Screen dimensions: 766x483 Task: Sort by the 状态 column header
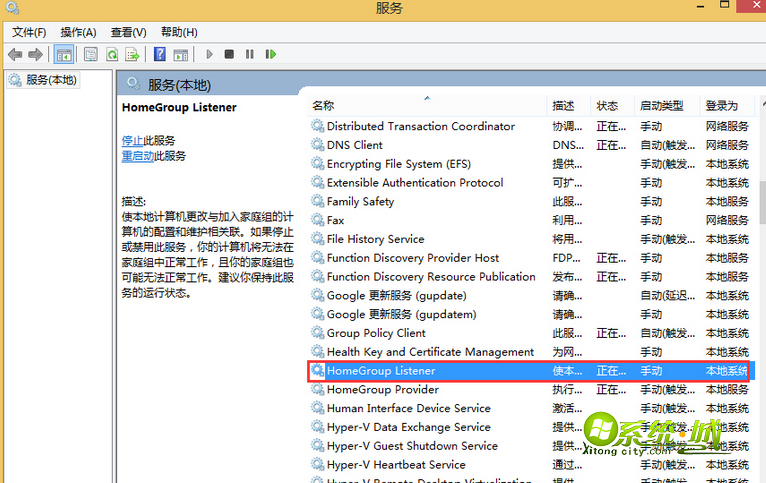point(612,105)
